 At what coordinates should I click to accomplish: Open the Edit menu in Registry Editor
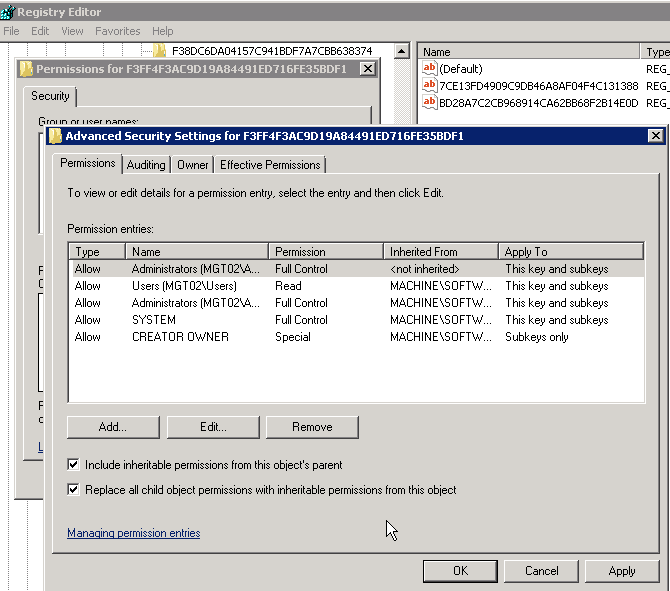tap(40, 31)
